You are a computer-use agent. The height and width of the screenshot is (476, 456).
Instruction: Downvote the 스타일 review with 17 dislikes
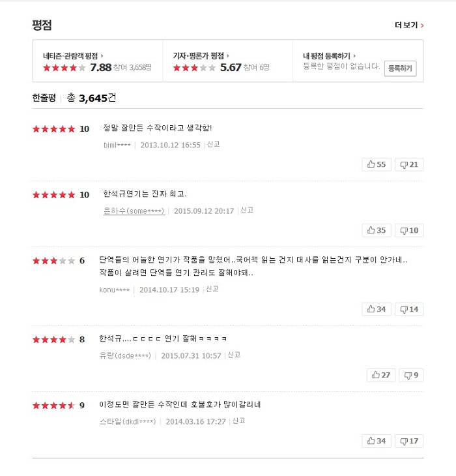click(409, 441)
